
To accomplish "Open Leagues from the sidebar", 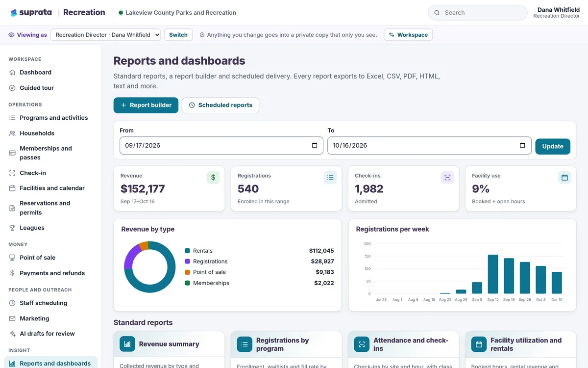I will (51, 228).
